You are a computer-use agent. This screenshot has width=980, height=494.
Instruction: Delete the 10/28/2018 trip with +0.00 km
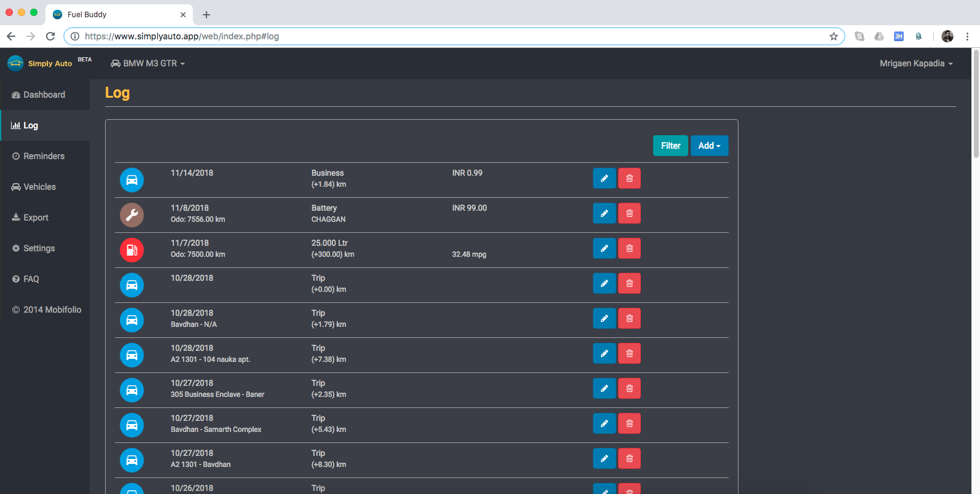click(629, 283)
